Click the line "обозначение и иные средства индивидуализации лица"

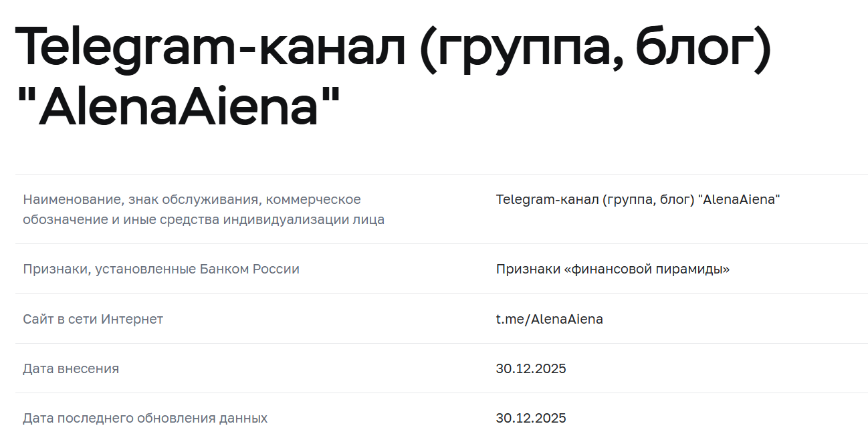click(203, 219)
